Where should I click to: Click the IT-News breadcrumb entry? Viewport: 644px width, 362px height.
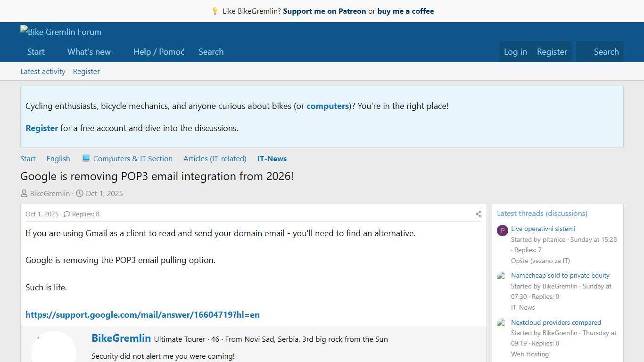click(x=272, y=158)
